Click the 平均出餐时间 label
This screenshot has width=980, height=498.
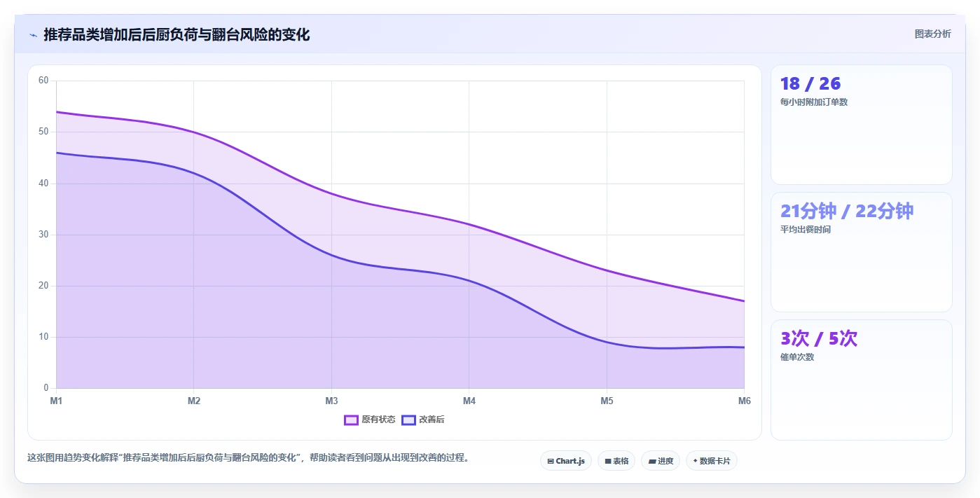(x=806, y=230)
